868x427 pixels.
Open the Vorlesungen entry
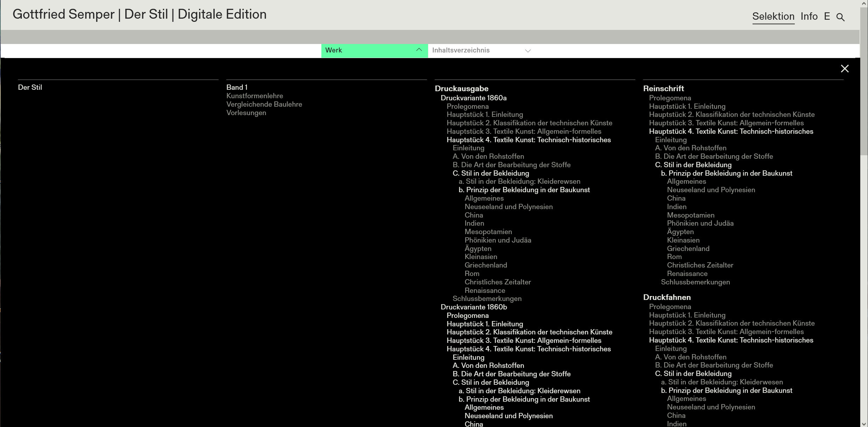coord(246,113)
